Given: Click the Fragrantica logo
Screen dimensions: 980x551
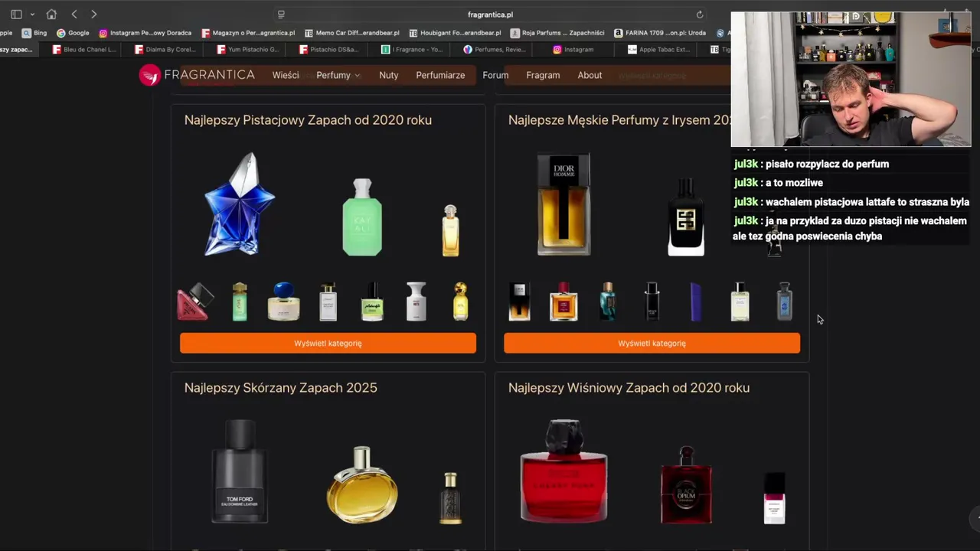Looking at the screenshot, I should click(197, 75).
